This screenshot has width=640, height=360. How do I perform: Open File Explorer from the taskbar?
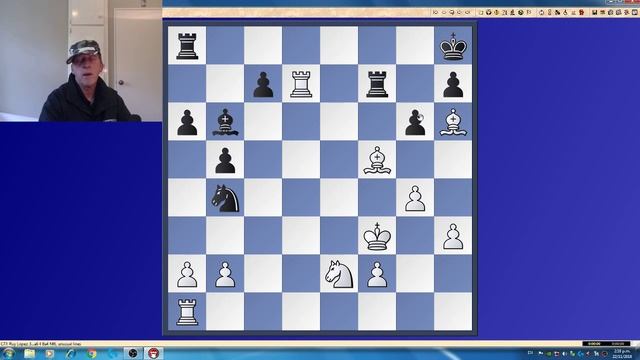pos(29,353)
